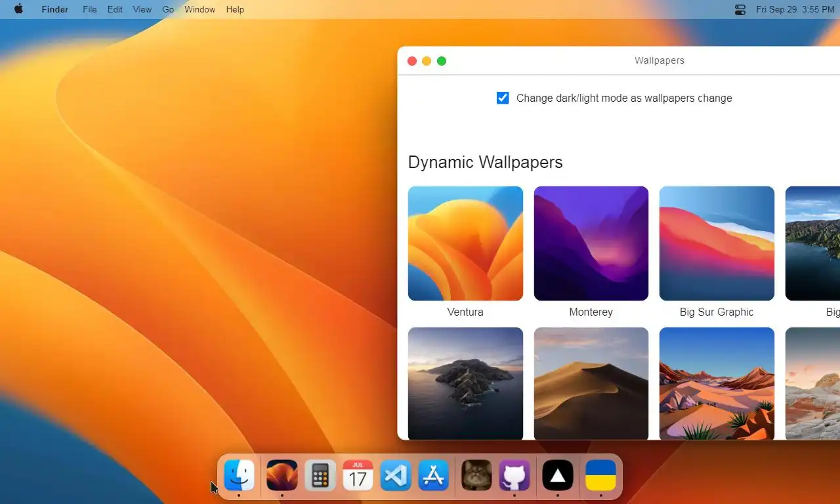Open the black triangle Vercel dock icon

point(558,475)
